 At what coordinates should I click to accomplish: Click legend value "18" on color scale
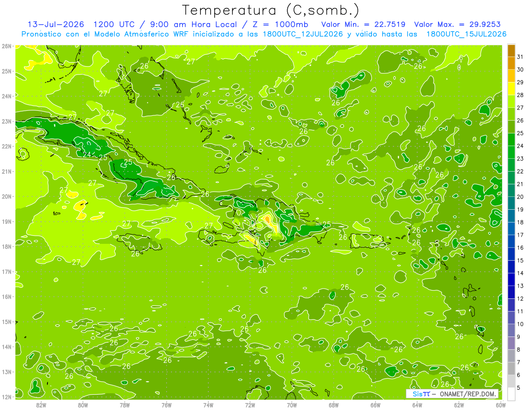(520, 222)
